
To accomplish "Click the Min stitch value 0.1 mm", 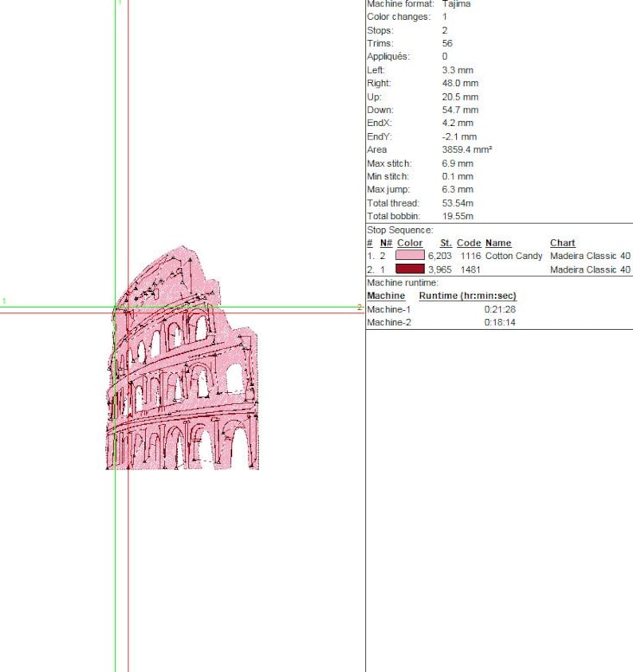I will coord(458,176).
